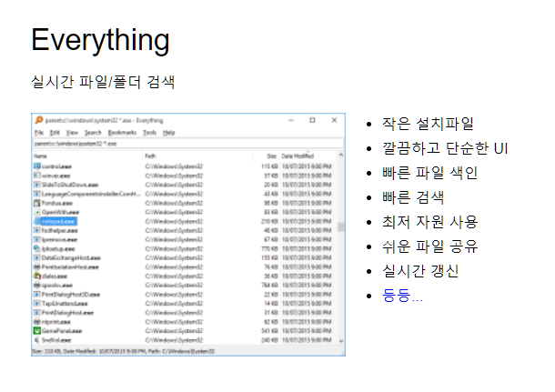Select the LanguageComponentsInstallerComH... file name
Image resolution: width=555 pixels, height=392 pixels.
tap(91, 194)
